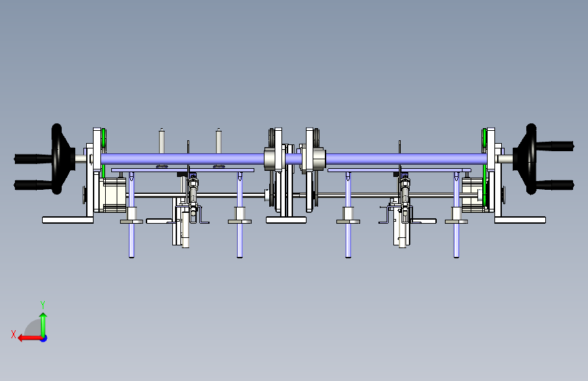
Task: Select the "X" label on the orientation triad
Action: click(x=14, y=334)
